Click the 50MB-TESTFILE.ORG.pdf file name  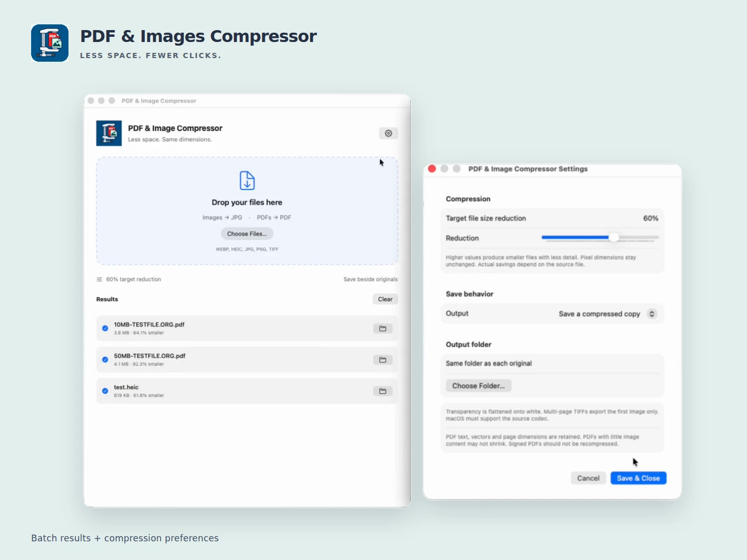tap(149, 356)
